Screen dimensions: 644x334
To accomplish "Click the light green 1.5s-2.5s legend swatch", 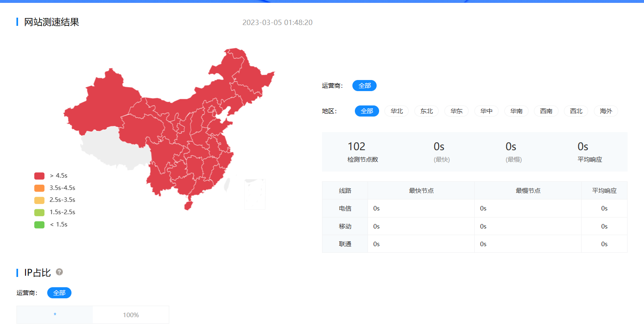I will pos(39,213).
